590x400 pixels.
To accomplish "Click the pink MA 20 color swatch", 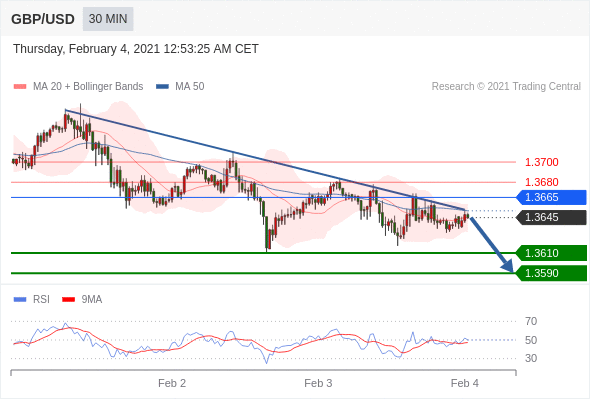I will 20,87.
